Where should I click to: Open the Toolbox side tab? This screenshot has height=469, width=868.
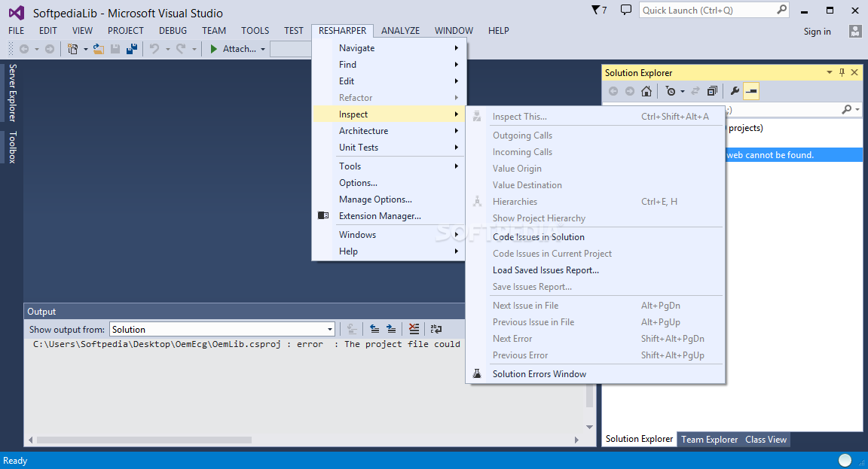coord(12,147)
